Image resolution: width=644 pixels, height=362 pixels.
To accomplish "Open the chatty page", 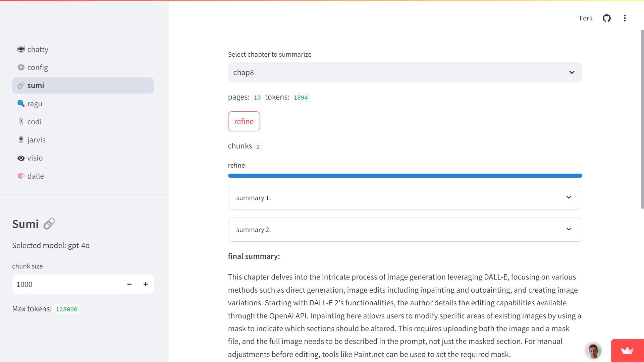I will (x=83, y=49).
